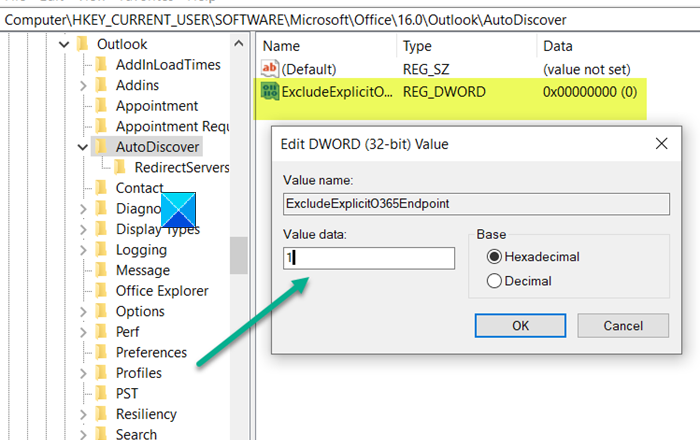
Task: Click the AutoDiscover folder icon
Action: coord(102,146)
